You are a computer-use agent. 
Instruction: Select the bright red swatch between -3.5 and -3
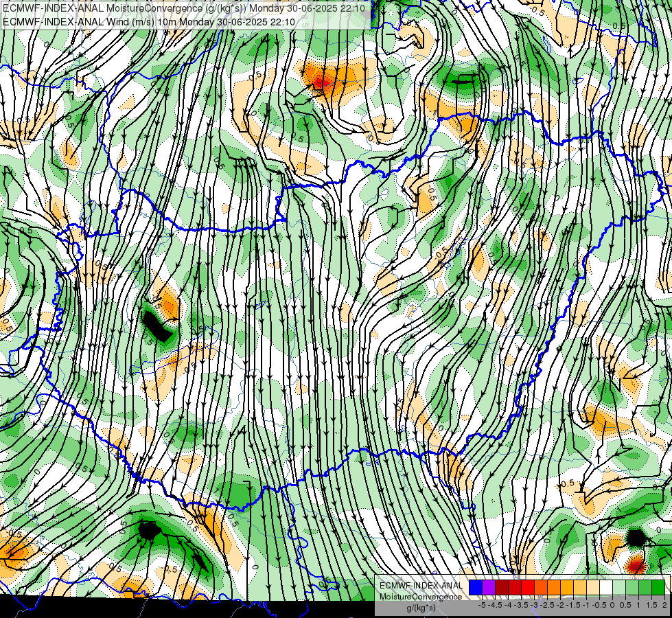click(528, 587)
